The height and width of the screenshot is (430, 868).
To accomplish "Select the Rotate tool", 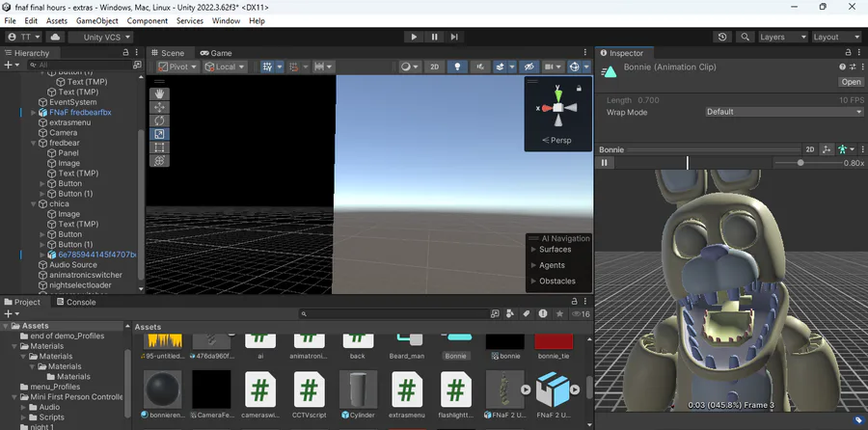I will [159, 121].
